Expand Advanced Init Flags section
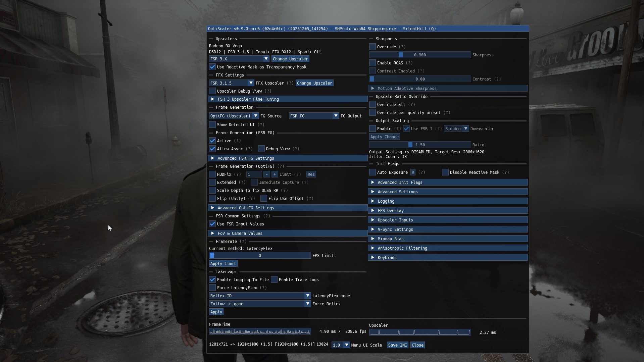 pyautogui.click(x=448, y=183)
